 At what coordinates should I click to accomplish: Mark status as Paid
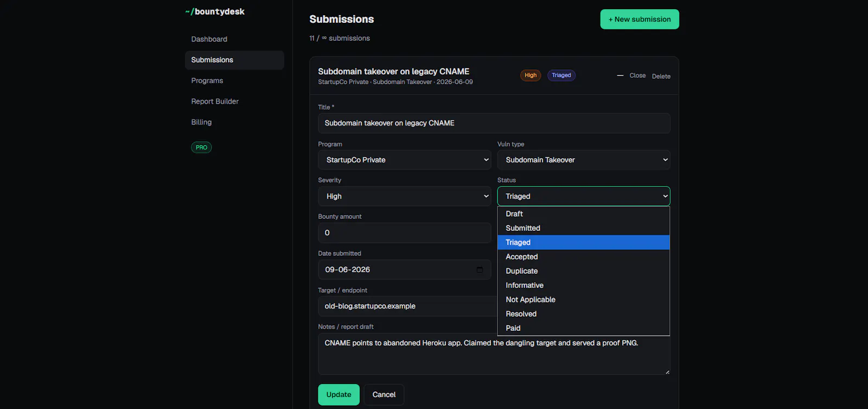[x=584, y=328]
